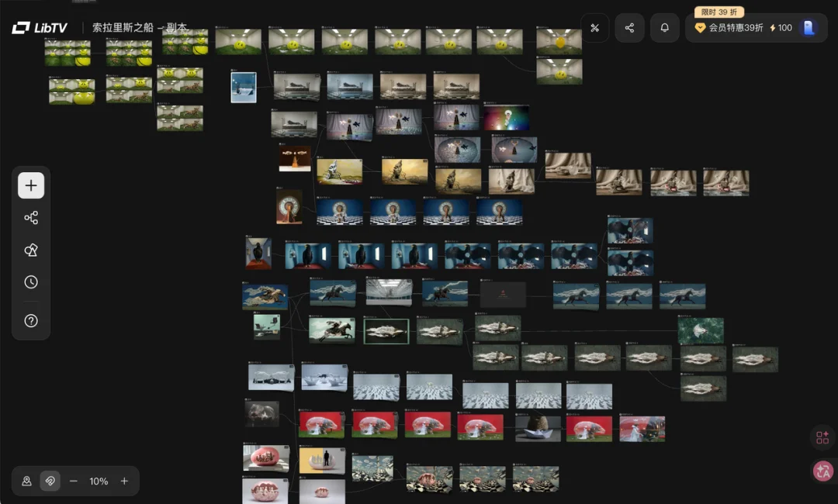Click the lightning 100 credits balance
The width and height of the screenshot is (838, 504).
(x=781, y=28)
